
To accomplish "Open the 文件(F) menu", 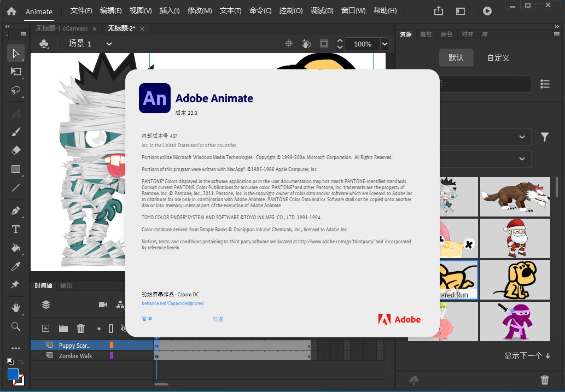I will pos(81,11).
